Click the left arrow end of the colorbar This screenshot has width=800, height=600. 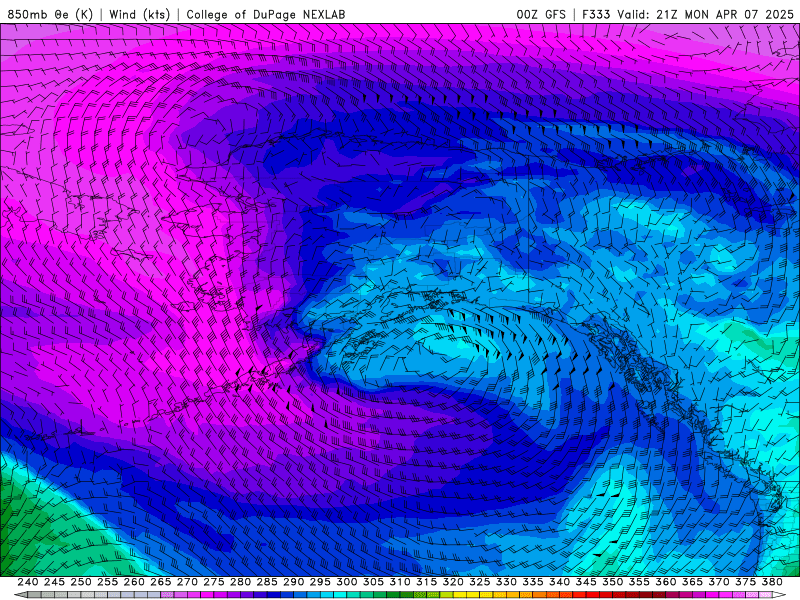coord(21,595)
